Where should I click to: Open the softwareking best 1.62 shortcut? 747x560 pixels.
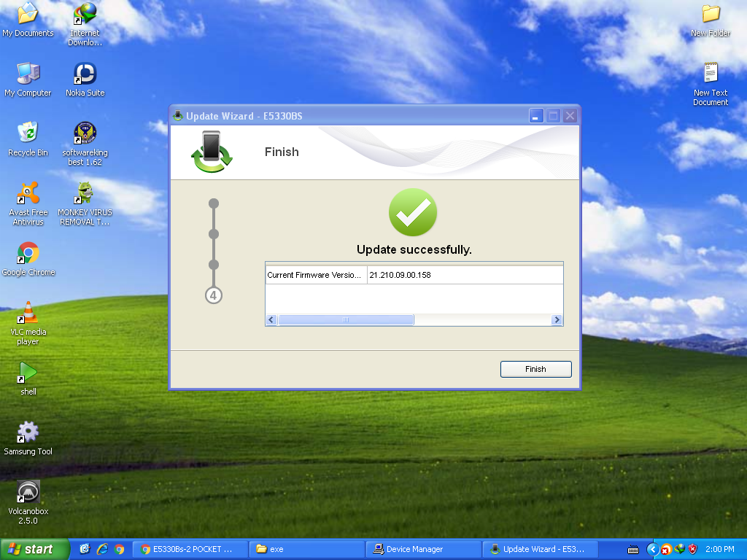pyautogui.click(x=85, y=134)
